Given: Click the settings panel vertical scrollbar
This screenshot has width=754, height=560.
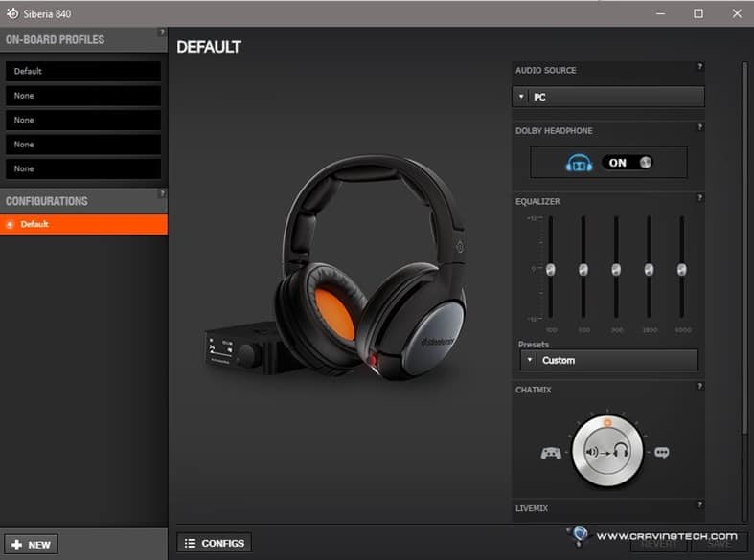Looking at the screenshot, I should point(744,250).
